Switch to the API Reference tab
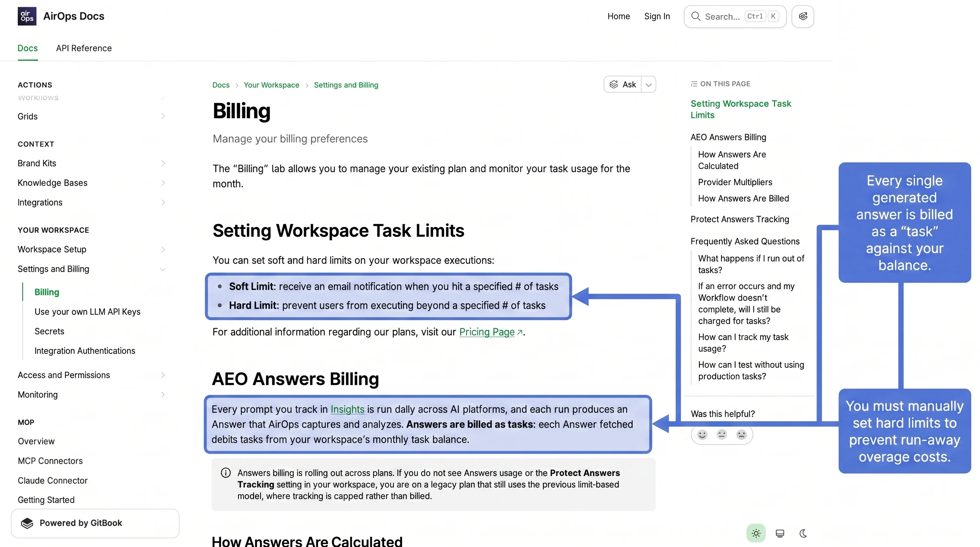The image size is (980, 547). (84, 48)
